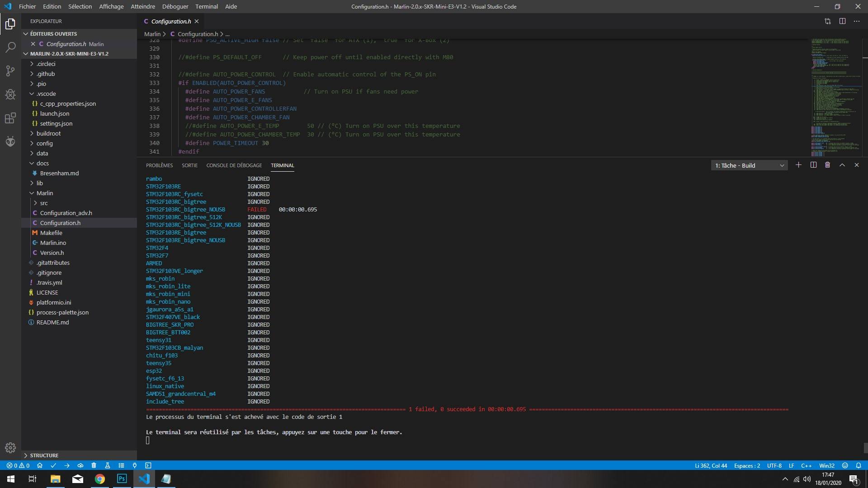Screen dimensions: 868x488
Task: Maximize terminal panel size with chevron
Action: coord(842,165)
